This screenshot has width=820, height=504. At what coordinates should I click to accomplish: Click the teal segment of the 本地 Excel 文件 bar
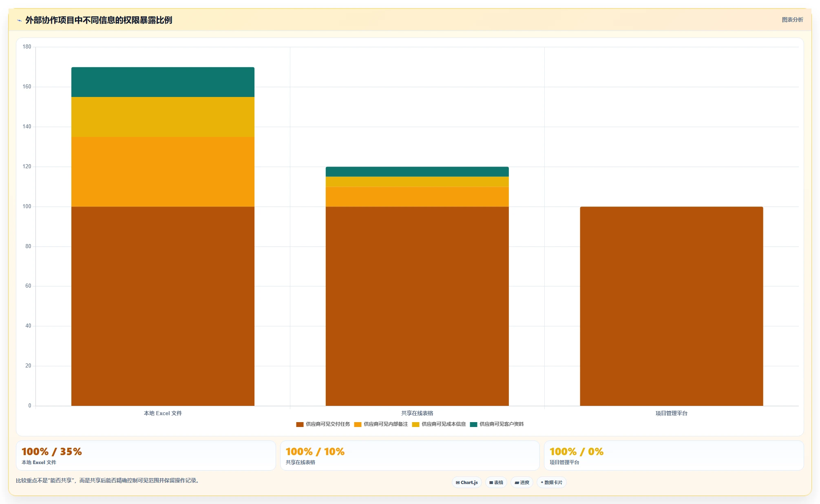coord(163,82)
